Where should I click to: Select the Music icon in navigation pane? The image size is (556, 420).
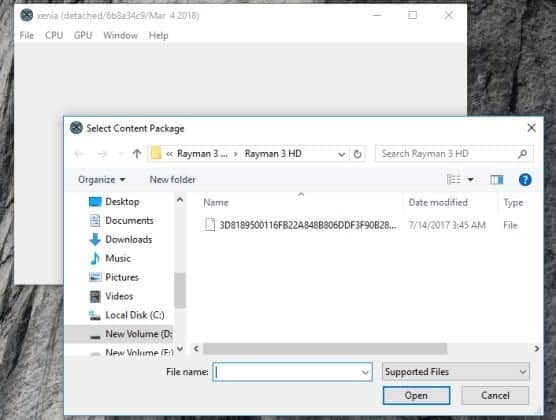95,258
